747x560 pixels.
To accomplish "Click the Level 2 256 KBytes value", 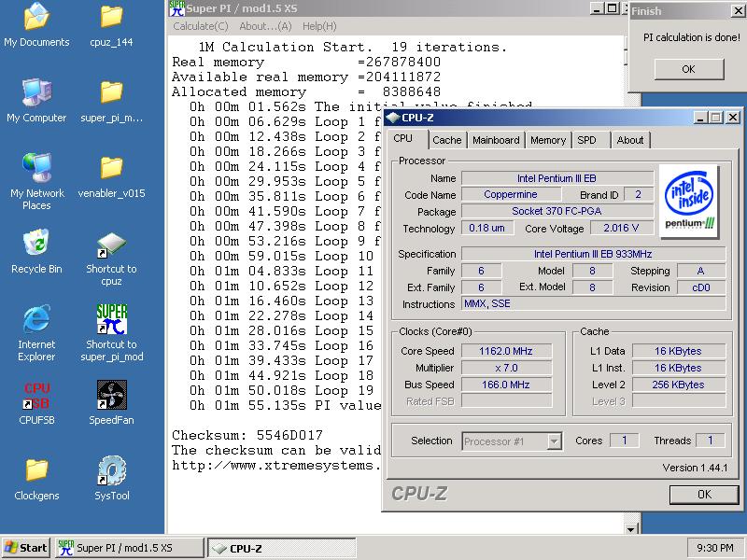I will click(x=678, y=385).
